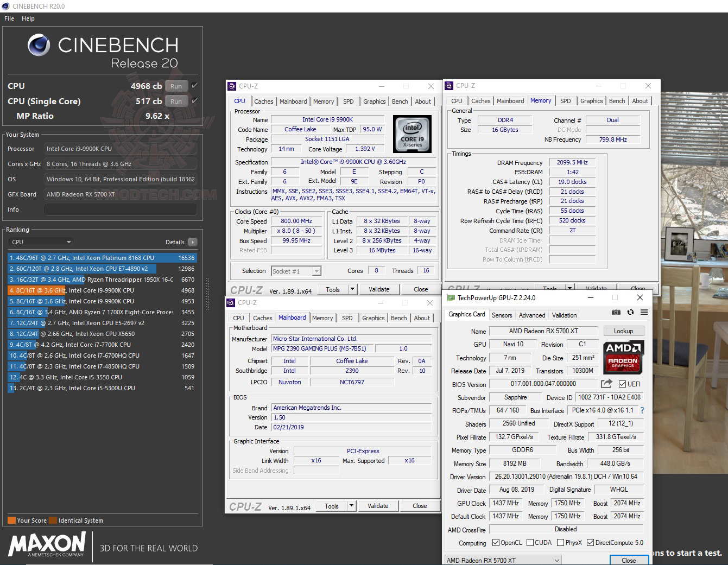
Task: Click the Cinebench sphere logo
Action: coord(39,45)
